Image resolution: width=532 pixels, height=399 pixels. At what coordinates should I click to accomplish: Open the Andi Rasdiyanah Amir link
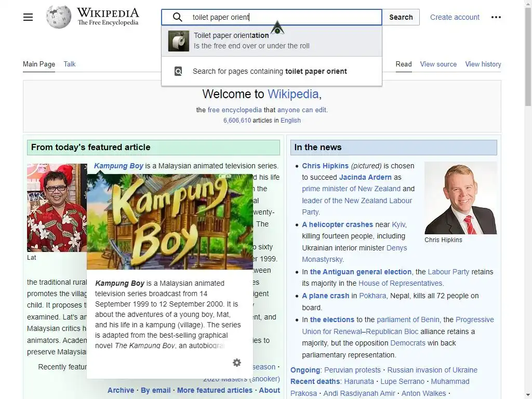(359, 394)
